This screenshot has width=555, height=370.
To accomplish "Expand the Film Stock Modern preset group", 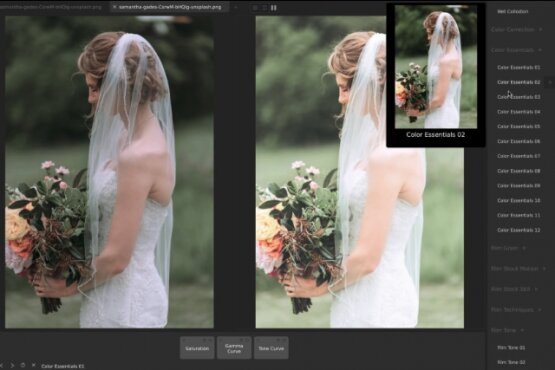I will 518,269.
